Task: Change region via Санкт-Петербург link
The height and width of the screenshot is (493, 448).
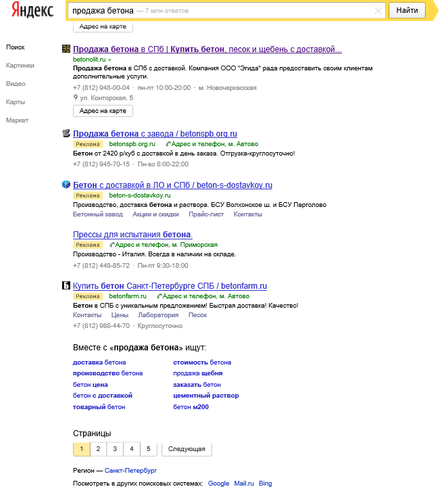Action: [130, 471]
